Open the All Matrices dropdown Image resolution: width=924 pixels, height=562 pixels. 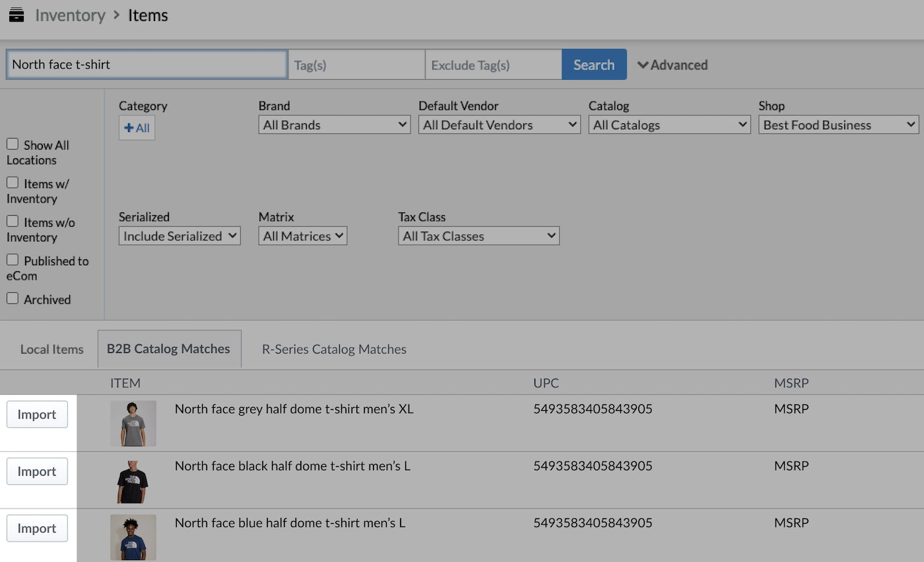tap(303, 236)
